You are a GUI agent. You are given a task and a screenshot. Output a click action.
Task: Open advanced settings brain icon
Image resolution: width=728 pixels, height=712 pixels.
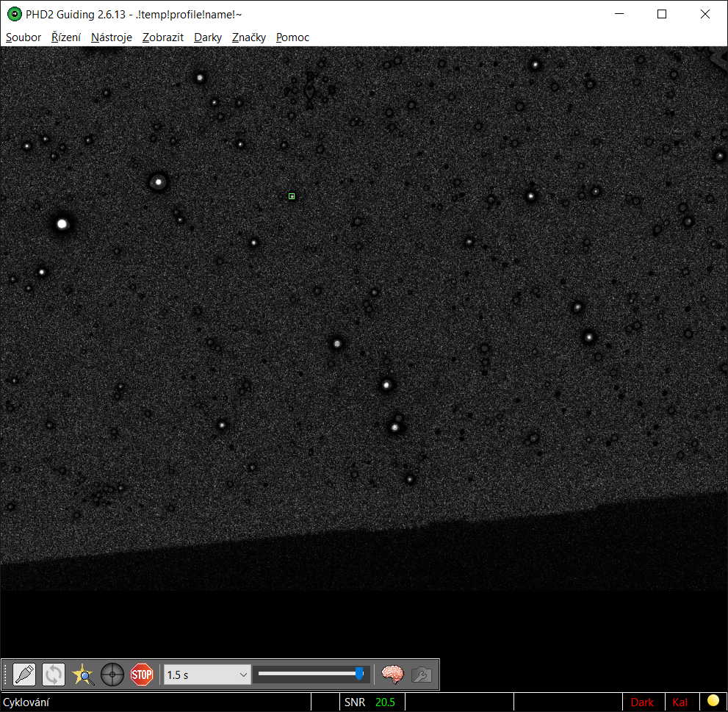(x=392, y=675)
